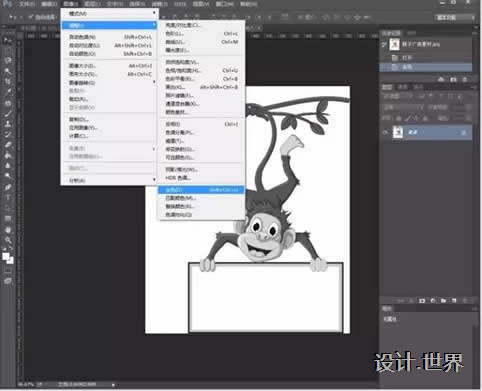Viewport: 482px width, 391px height.
Task: Select the Zoom tool in toolbar
Action: (x=7, y=240)
